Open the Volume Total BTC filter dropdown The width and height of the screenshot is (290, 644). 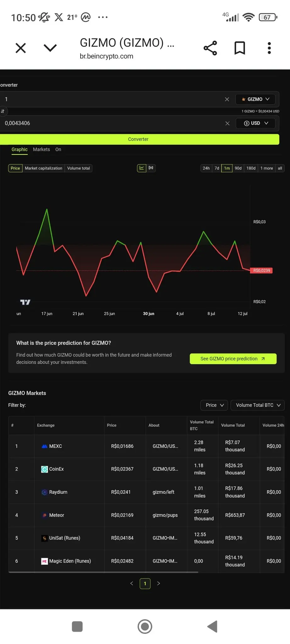point(258,405)
